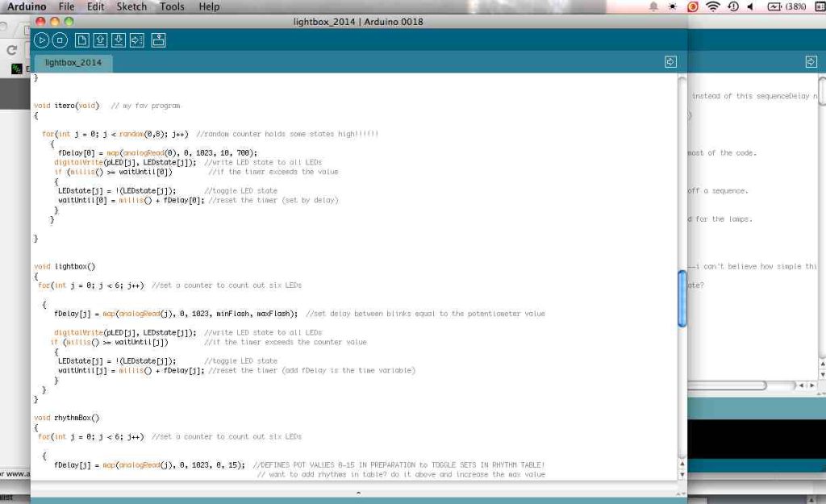Click the battery status indicator
Viewport: 826px width, 504px height.
pyautogui.click(x=786, y=6)
